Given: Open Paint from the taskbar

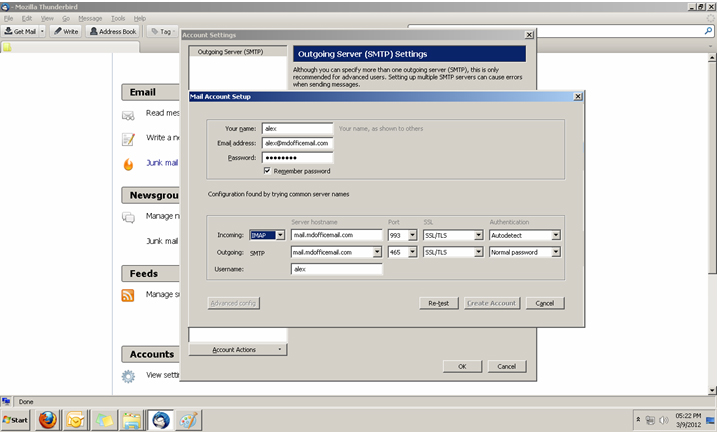Looking at the screenshot, I should coord(188,420).
